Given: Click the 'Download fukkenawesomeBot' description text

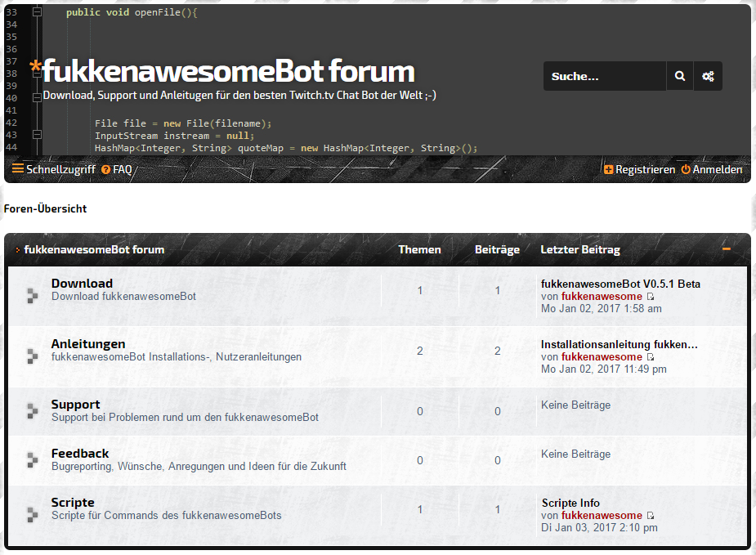Looking at the screenshot, I should [124, 296].
